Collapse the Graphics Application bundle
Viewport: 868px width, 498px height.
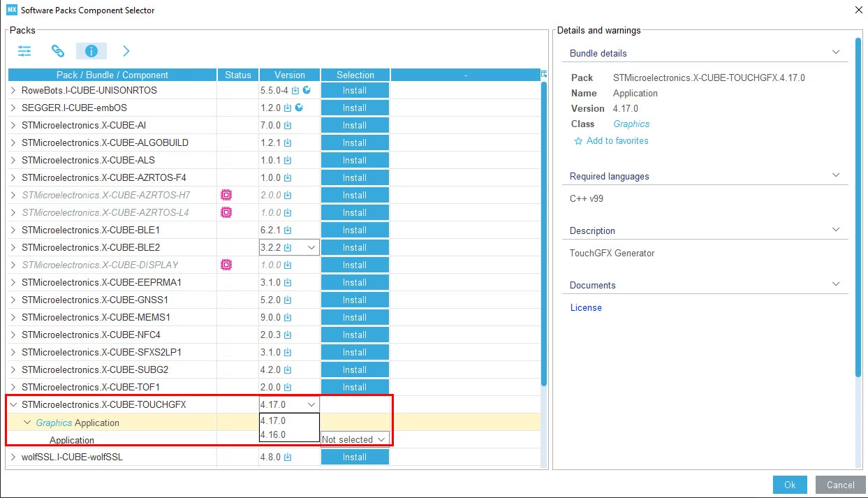click(27, 423)
